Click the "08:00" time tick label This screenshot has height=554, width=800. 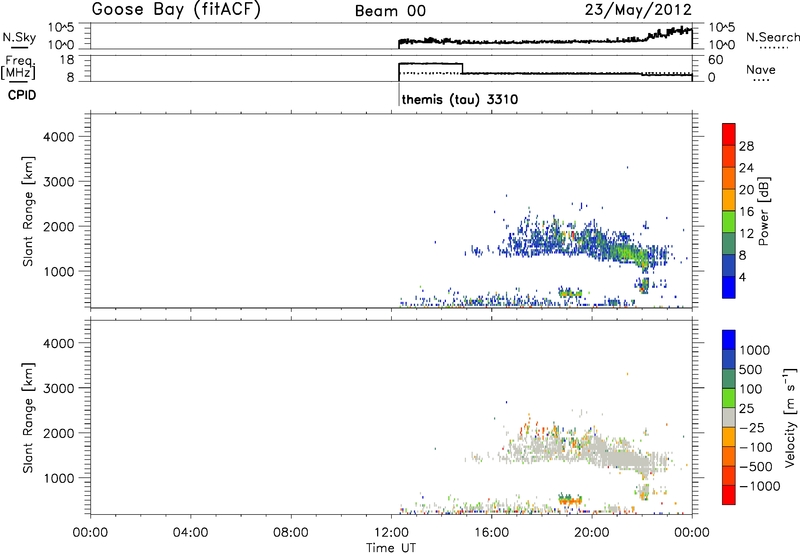point(290,533)
